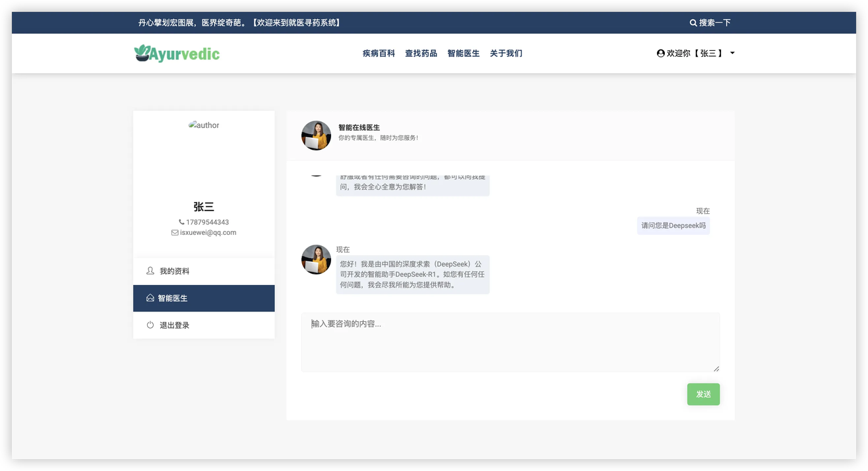The image size is (868, 471).
Task: Click the 搜索一下 search link
Action: 715,22
